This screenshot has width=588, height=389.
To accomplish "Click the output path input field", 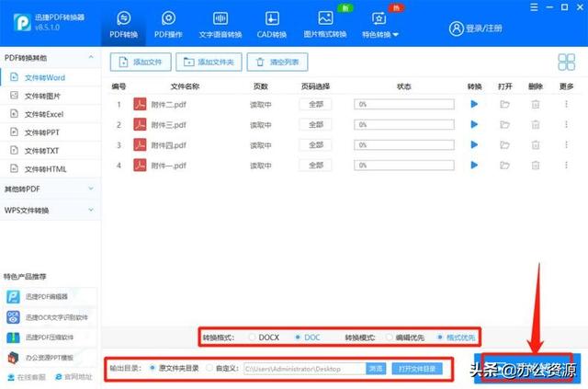I will 305,369.
